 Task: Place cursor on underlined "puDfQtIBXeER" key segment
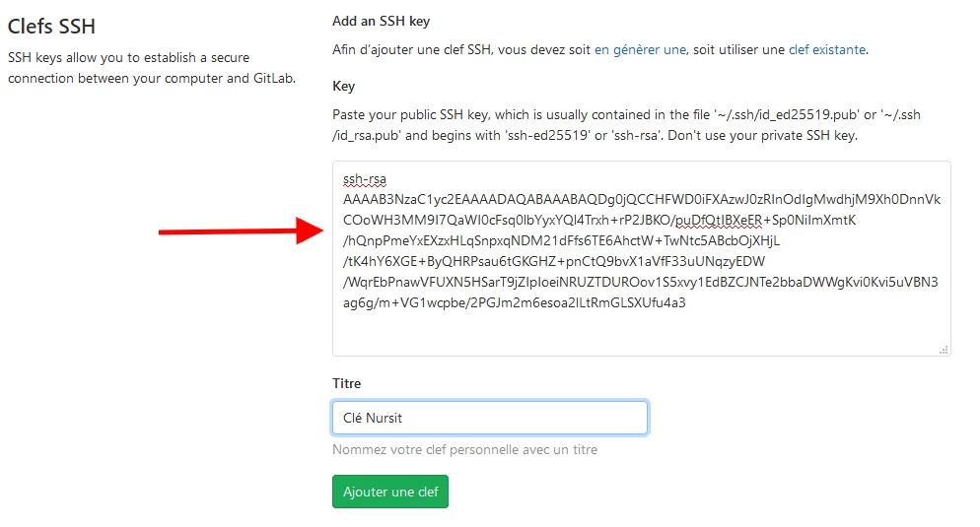tap(720, 220)
